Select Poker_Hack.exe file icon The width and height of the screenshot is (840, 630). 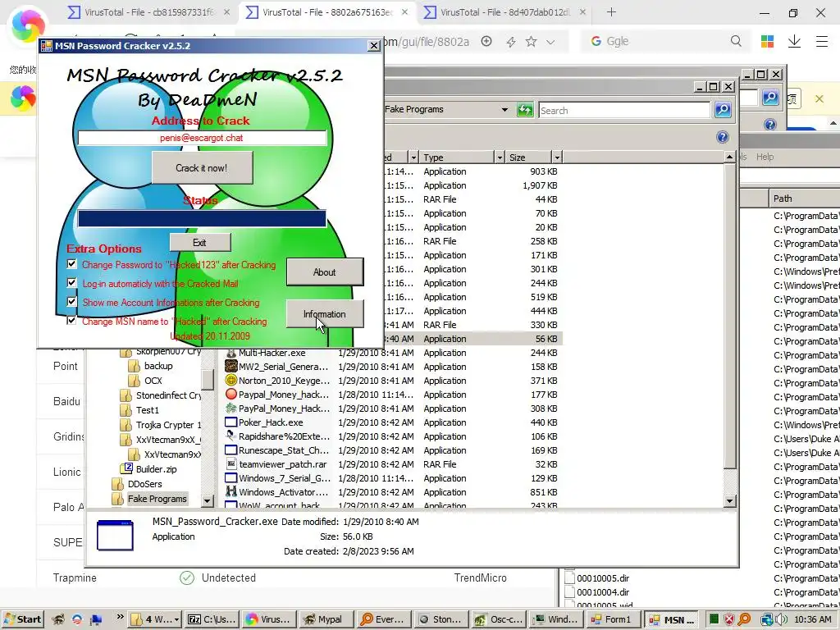pyautogui.click(x=231, y=422)
